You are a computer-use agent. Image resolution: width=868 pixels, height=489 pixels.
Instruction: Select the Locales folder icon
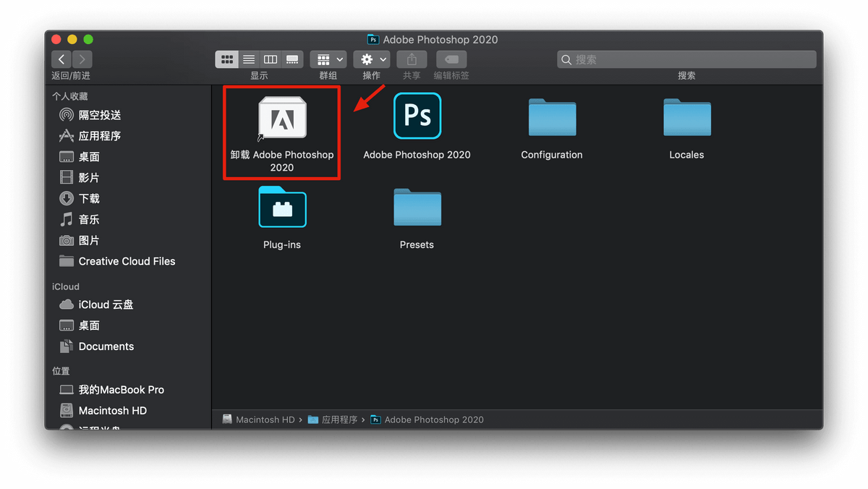coord(687,117)
